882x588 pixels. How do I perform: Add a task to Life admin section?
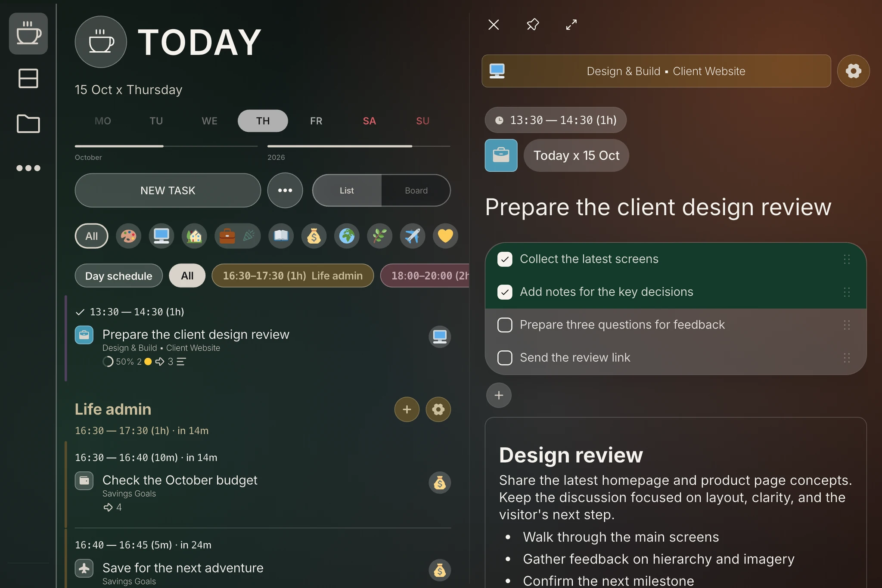point(407,409)
